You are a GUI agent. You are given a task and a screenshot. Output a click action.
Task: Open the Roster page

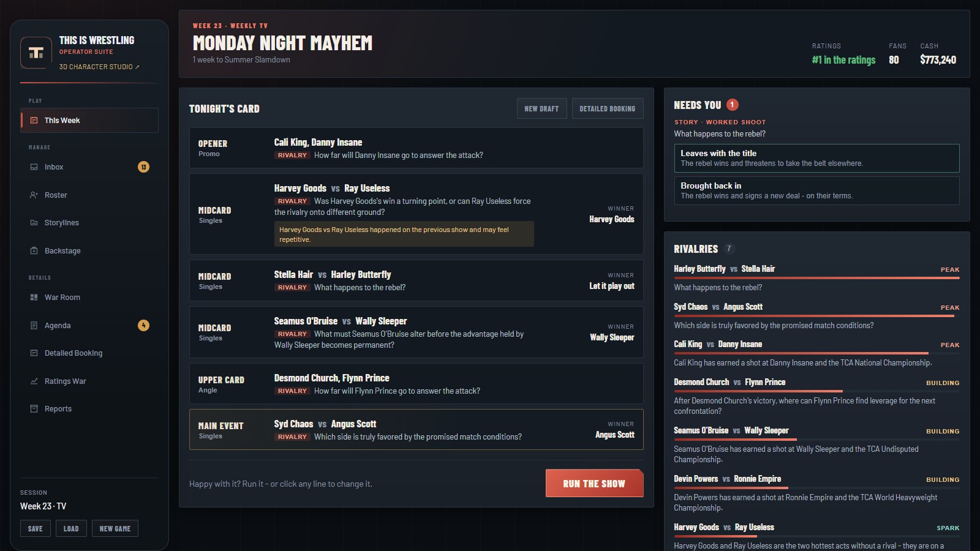pyautogui.click(x=89, y=195)
